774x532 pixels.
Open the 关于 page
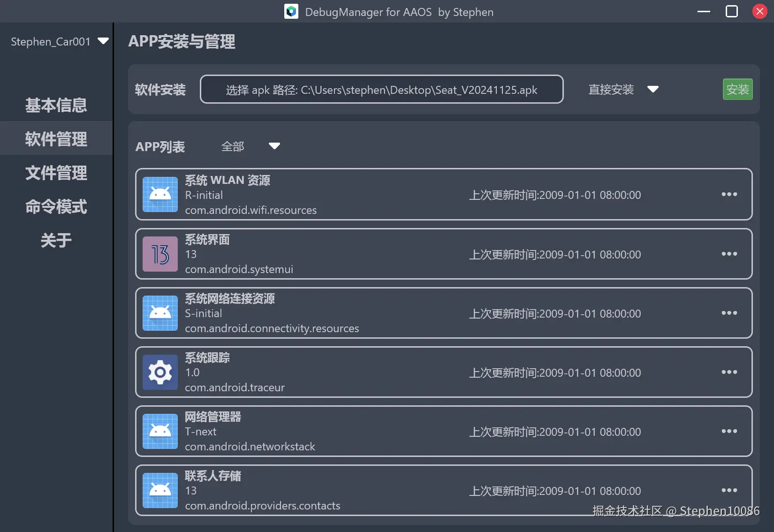click(x=56, y=240)
